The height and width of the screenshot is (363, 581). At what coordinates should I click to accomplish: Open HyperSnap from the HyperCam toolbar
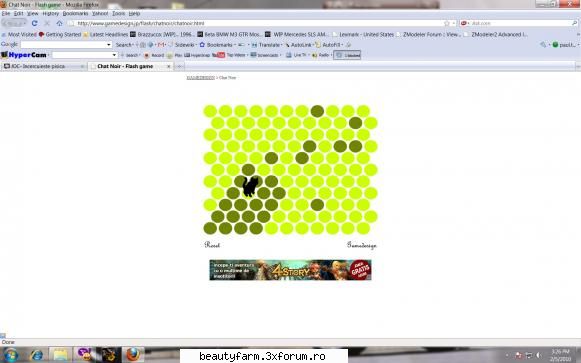[197, 55]
